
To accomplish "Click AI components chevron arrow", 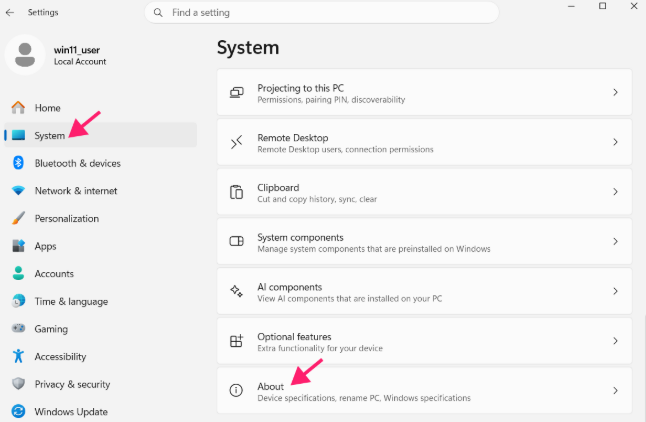I will coord(615,291).
